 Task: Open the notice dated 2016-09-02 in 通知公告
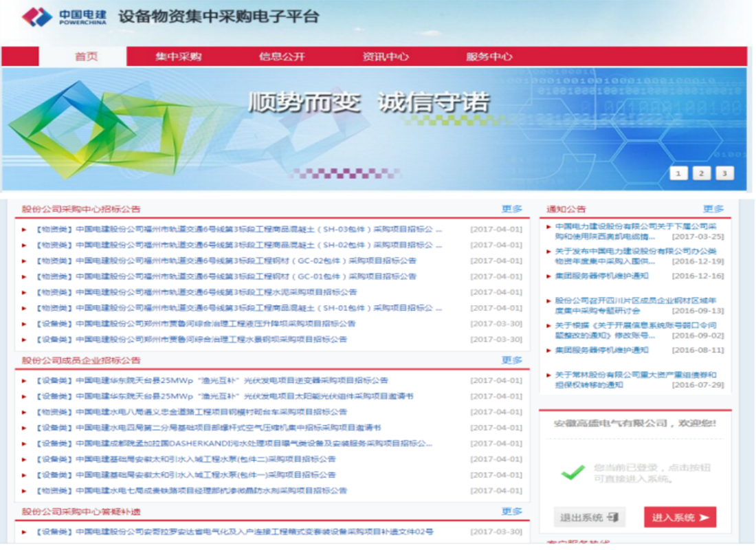pos(636,330)
